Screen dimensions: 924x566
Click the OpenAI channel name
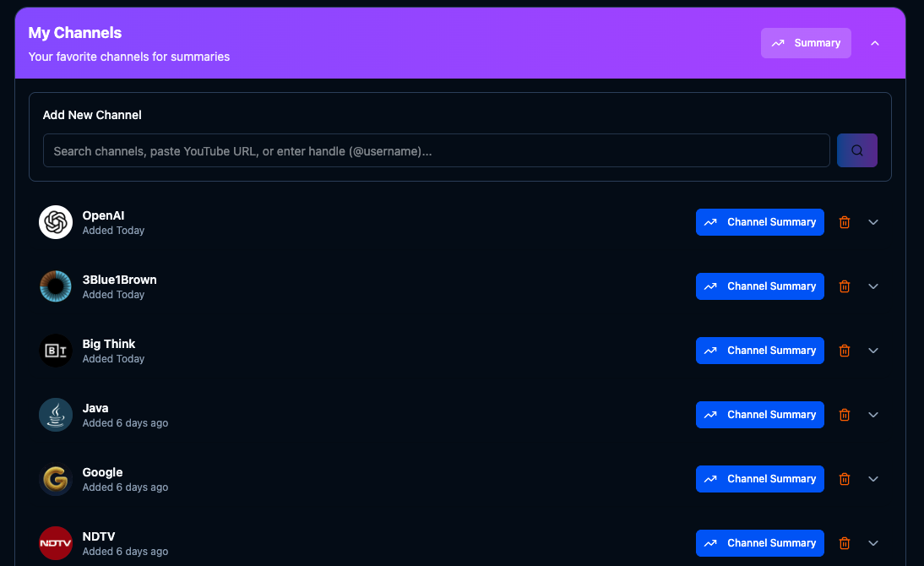click(103, 215)
